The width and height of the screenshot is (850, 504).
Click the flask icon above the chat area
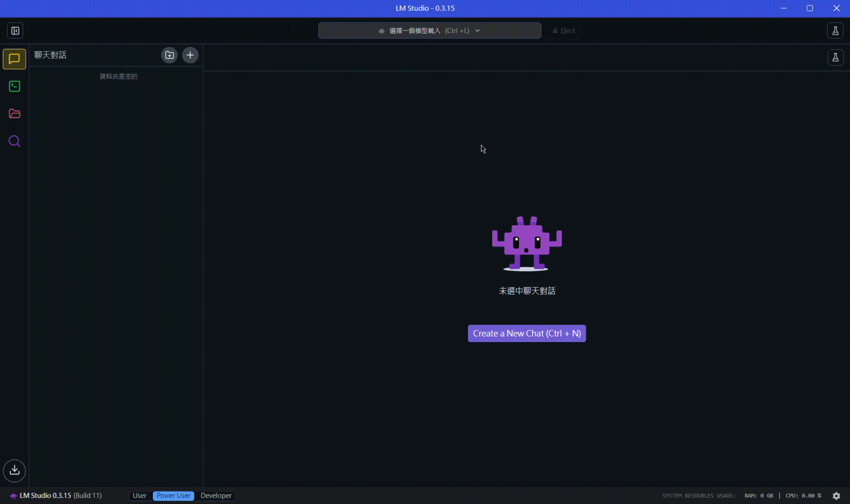(836, 57)
